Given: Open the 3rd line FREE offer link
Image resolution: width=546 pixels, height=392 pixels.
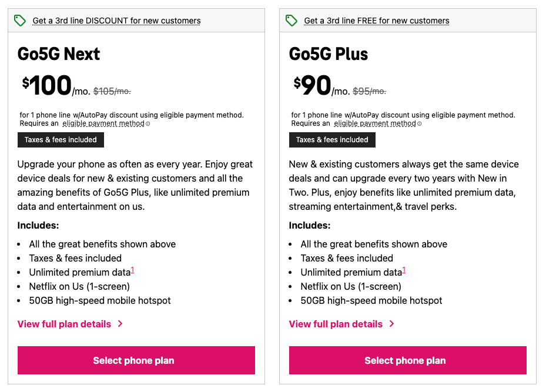Looking at the screenshot, I should coord(376,21).
